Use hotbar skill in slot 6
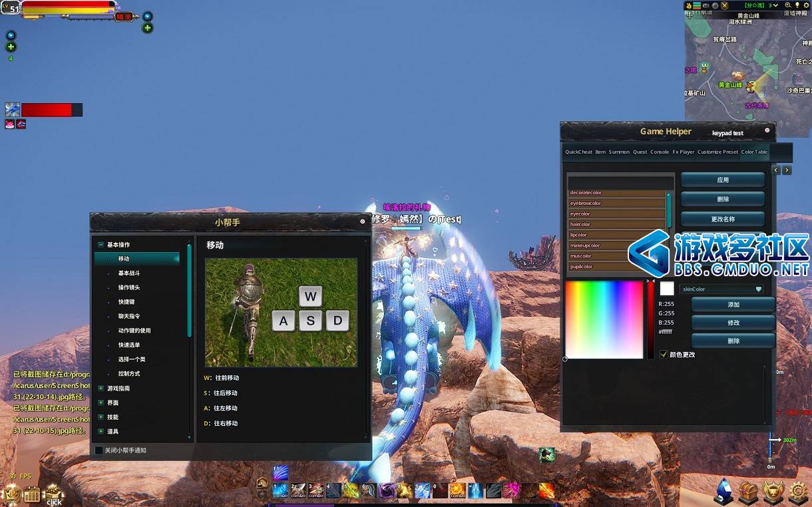Viewport: 812px width, 507px height. [369, 490]
